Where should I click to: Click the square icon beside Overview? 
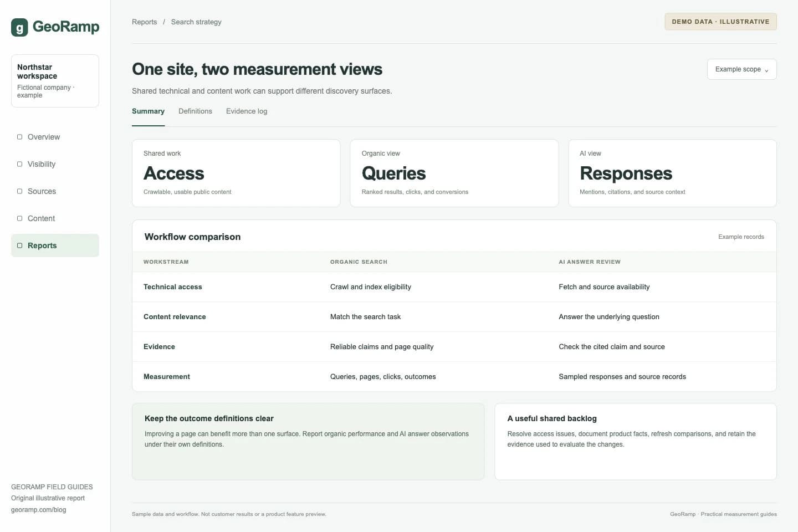[20, 137]
